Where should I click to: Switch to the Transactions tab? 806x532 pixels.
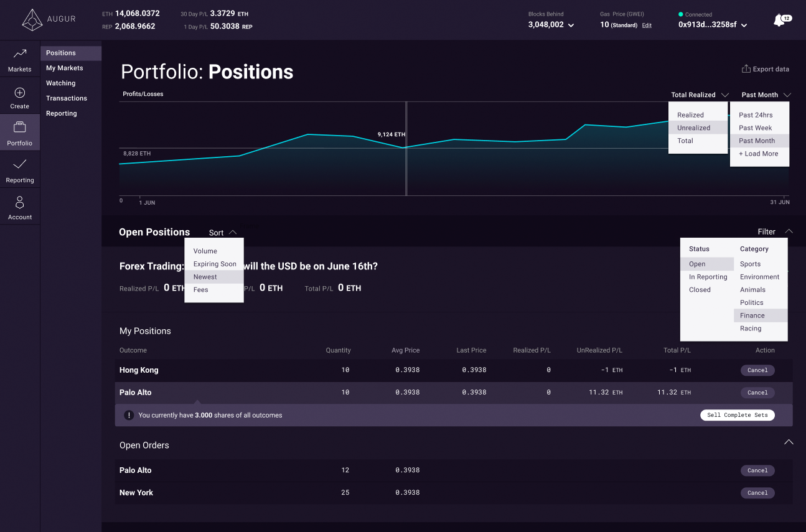[x=66, y=98]
